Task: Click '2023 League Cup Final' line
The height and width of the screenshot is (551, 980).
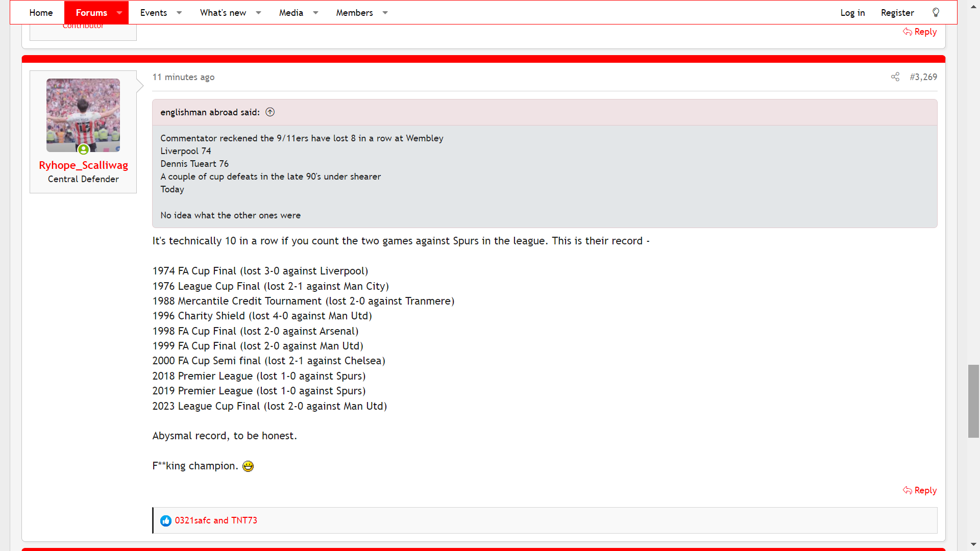Action: coord(269,406)
